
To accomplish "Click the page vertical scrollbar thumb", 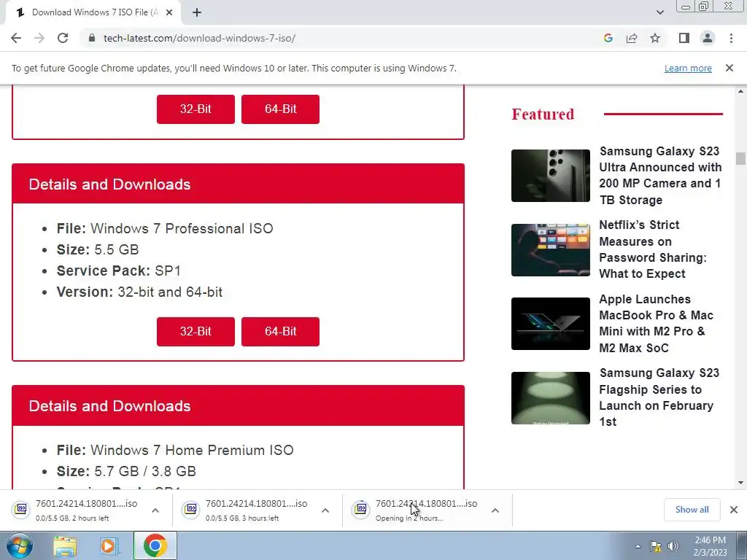I will point(740,158).
